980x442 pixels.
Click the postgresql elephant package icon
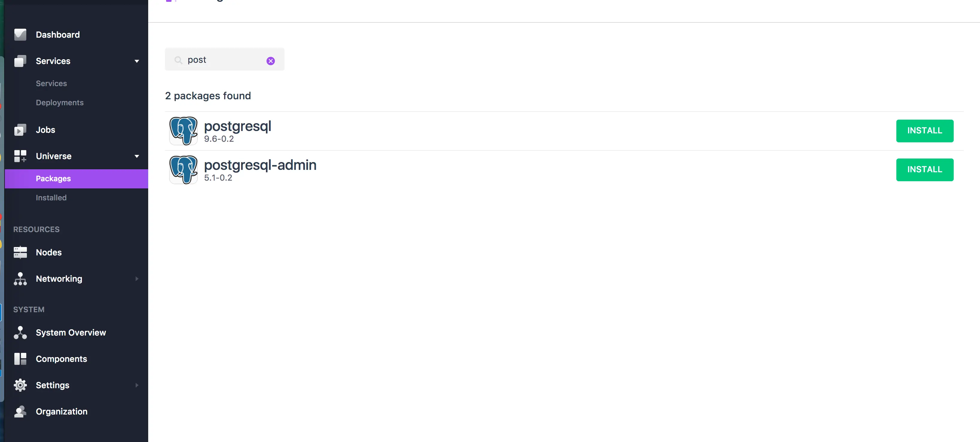(183, 131)
